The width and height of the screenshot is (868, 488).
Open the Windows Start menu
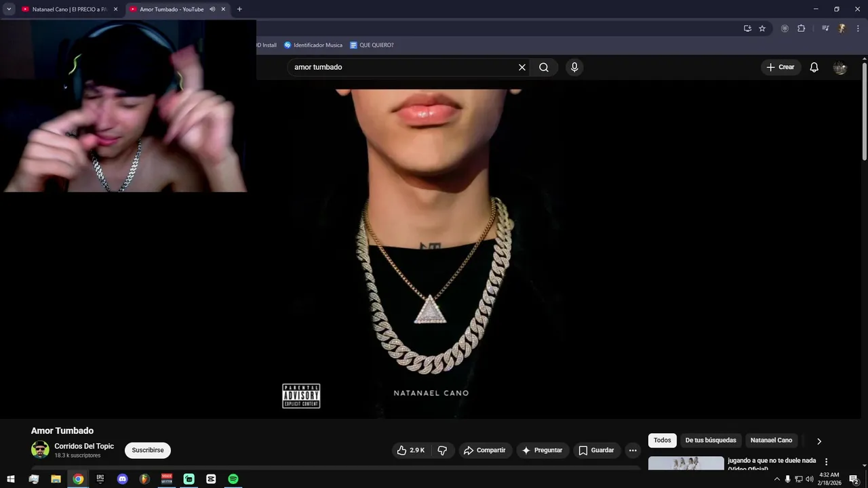pyautogui.click(x=11, y=479)
